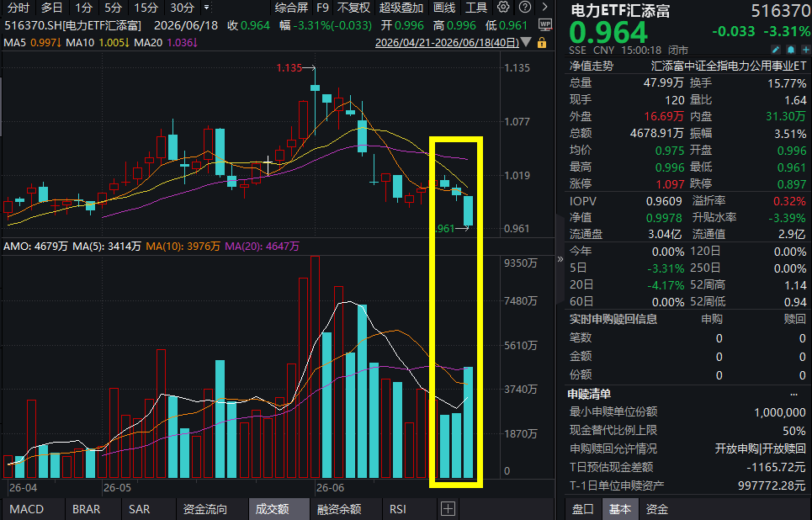Toggle the date range lock icon

542,42
